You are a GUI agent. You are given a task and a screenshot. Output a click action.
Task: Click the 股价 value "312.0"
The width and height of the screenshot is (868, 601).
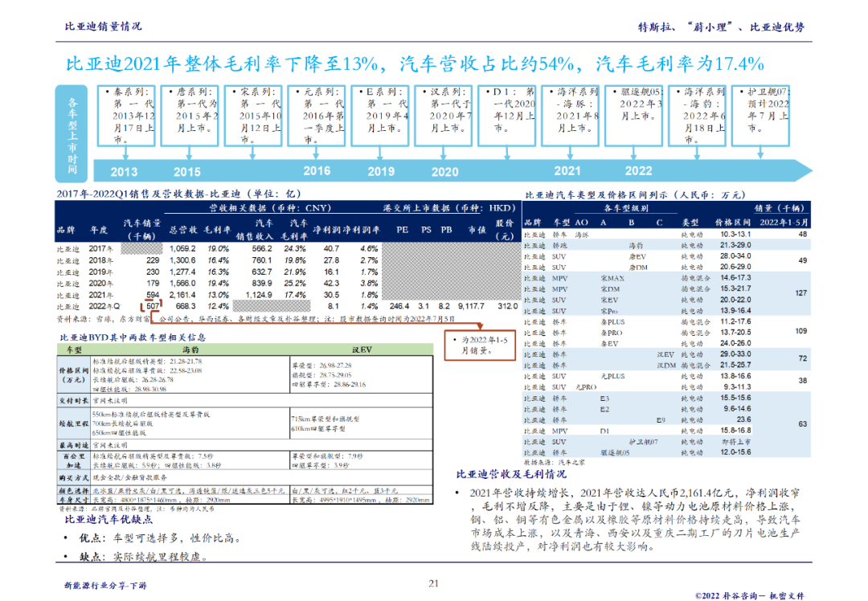click(x=508, y=306)
